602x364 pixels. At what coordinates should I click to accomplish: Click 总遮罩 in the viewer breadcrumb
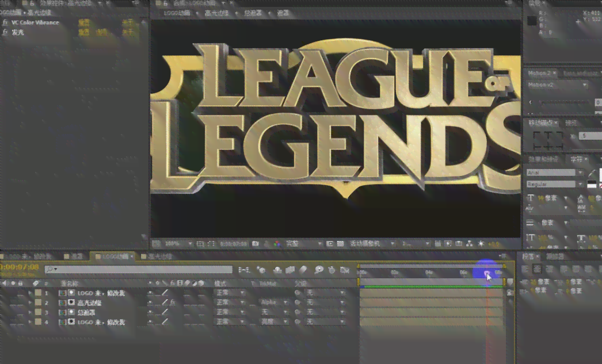point(253,13)
